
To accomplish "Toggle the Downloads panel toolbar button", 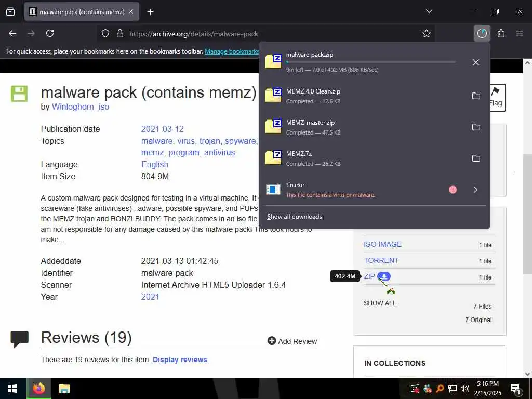I will (x=482, y=33).
